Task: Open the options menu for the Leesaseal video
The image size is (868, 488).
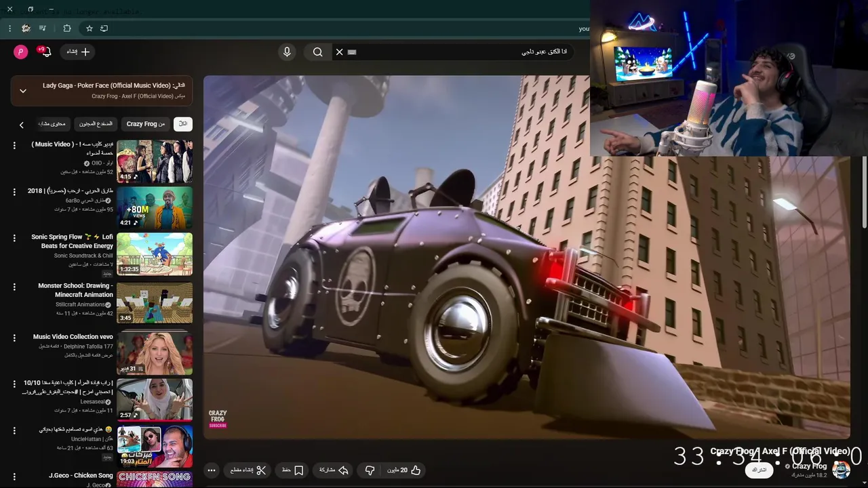Action: (14, 384)
